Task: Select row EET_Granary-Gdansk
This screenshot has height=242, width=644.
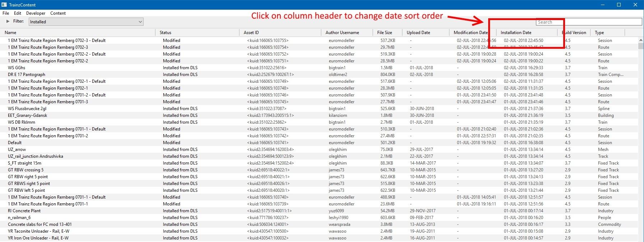Action: pyautogui.click(x=319, y=115)
